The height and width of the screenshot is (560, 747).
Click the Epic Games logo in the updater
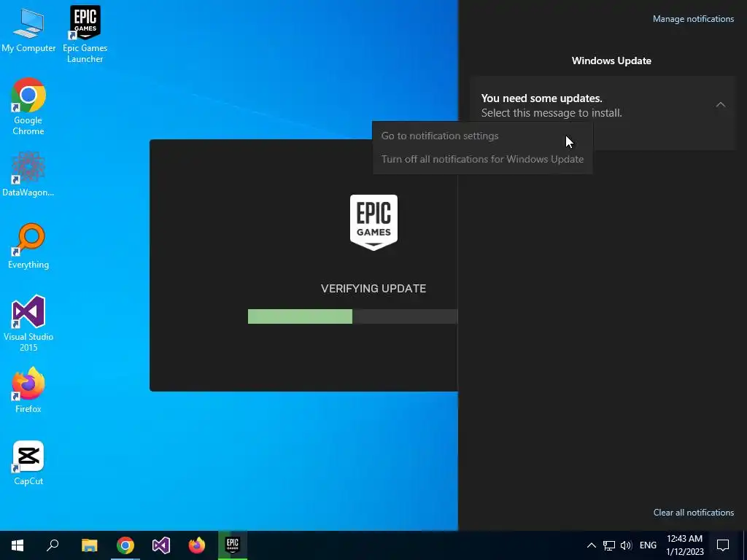pos(373,222)
